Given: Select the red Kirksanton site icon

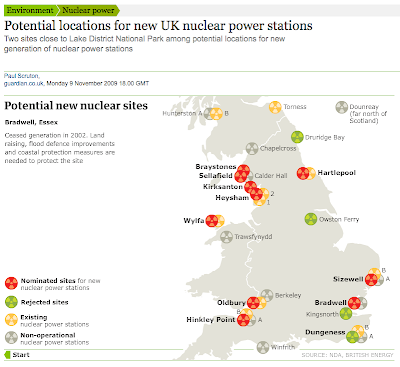Looking at the screenshot, I should click(x=250, y=187).
